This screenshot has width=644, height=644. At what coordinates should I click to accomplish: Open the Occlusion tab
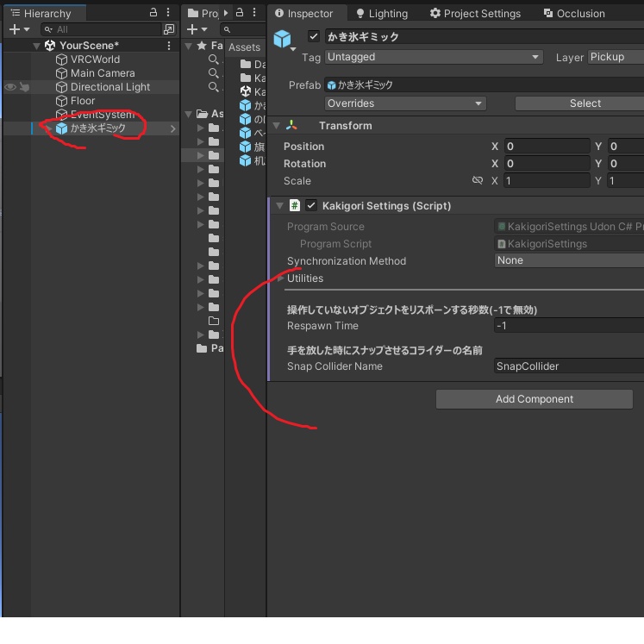click(574, 14)
